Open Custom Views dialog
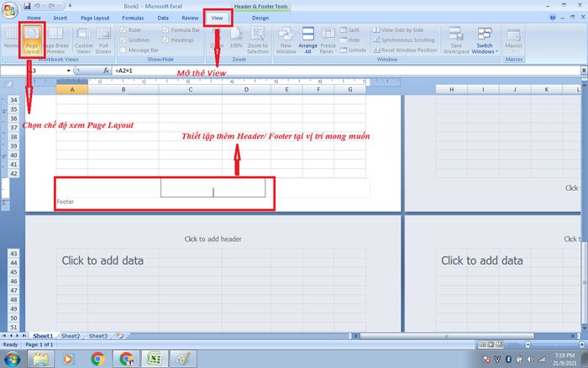Image resolution: width=588 pixels, height=368 pixels. (83, 39)
